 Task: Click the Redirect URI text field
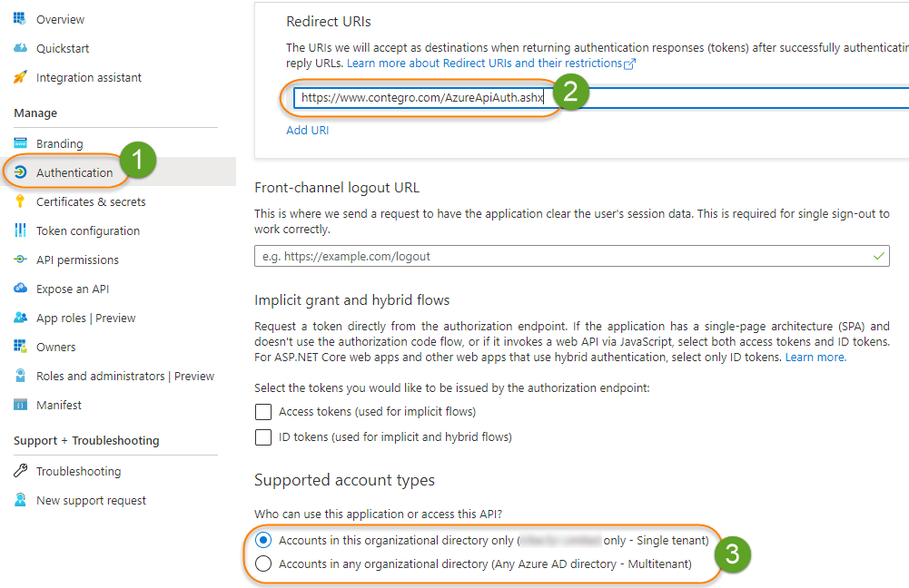601,97
